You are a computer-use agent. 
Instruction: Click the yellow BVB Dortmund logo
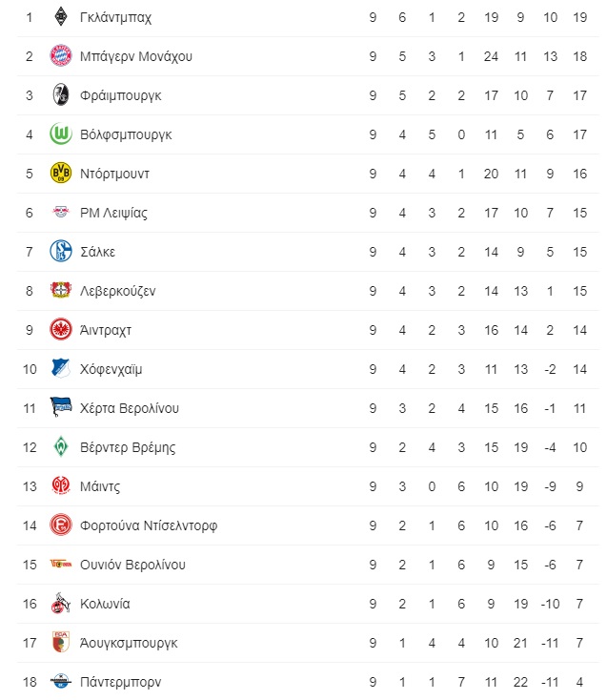61,173
